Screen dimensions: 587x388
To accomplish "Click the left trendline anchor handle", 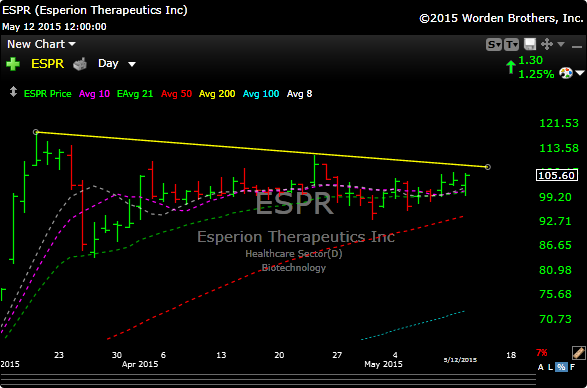I will pos(36,132).
